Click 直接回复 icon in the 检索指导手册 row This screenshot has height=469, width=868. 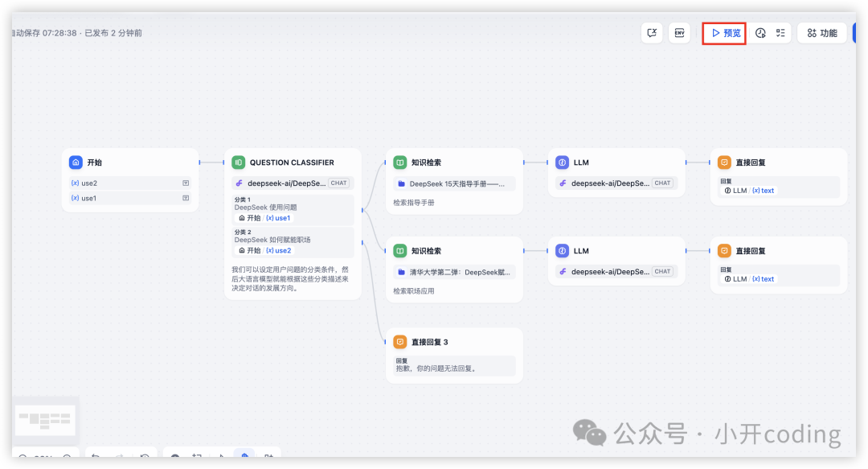[724, 163]
